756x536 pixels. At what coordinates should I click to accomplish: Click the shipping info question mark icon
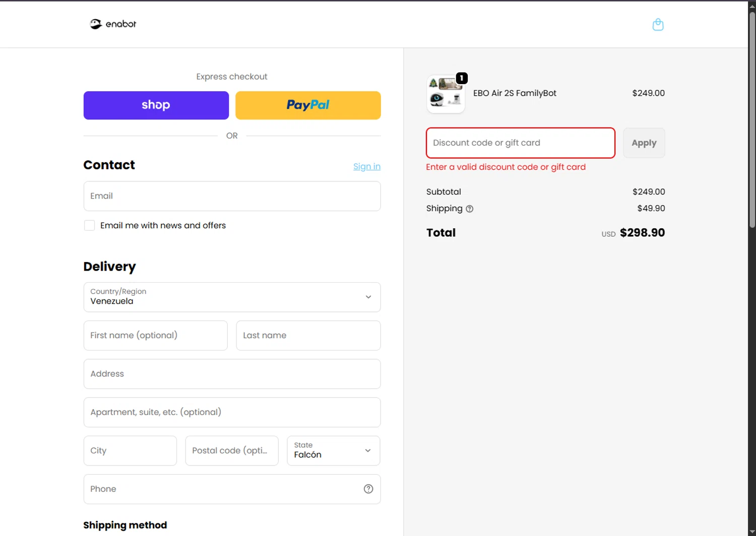click(x=469, y=209)
